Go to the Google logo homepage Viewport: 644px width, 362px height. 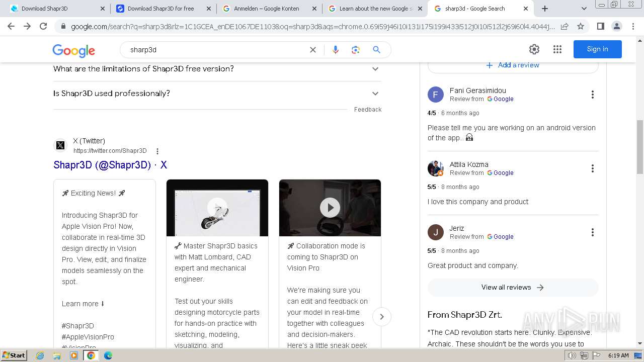[x=74, y=50]
